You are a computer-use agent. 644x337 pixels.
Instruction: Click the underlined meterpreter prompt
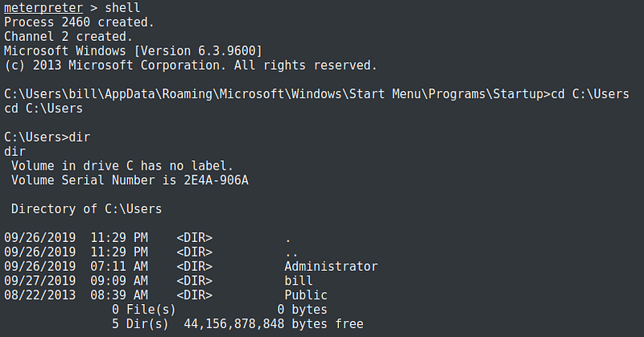[x=39, y=8]
